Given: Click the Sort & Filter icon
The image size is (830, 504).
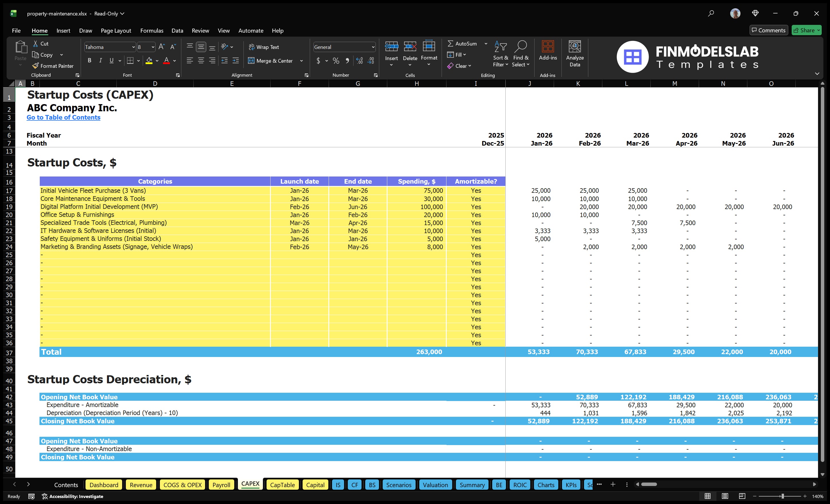Looking at the screenshot, I should (501, 54).
